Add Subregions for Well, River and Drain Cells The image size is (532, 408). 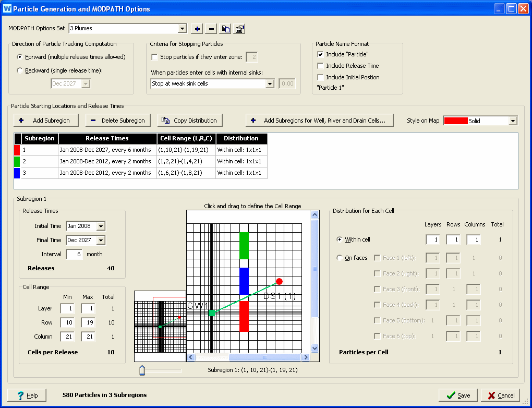(x=320, y=121)
